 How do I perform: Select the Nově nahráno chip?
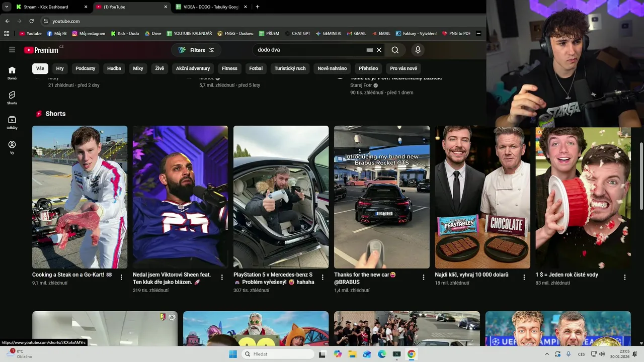pos(332,68)
